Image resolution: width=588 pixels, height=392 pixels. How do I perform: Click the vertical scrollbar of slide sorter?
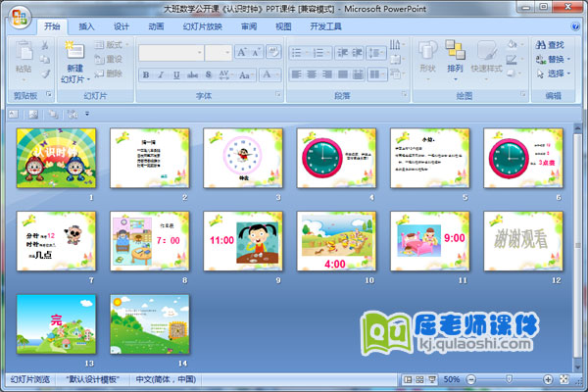point(577,248)
